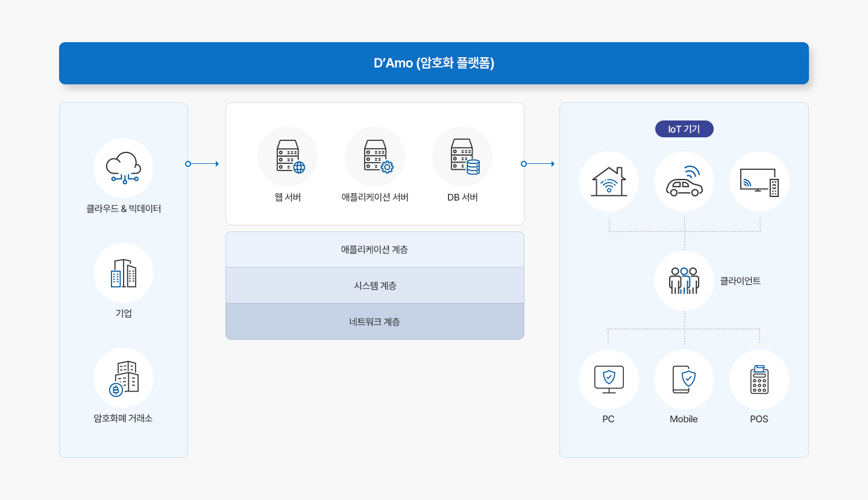The image size is (868, 500).
Task: Click the POS text label
Action: pos(759,419)
